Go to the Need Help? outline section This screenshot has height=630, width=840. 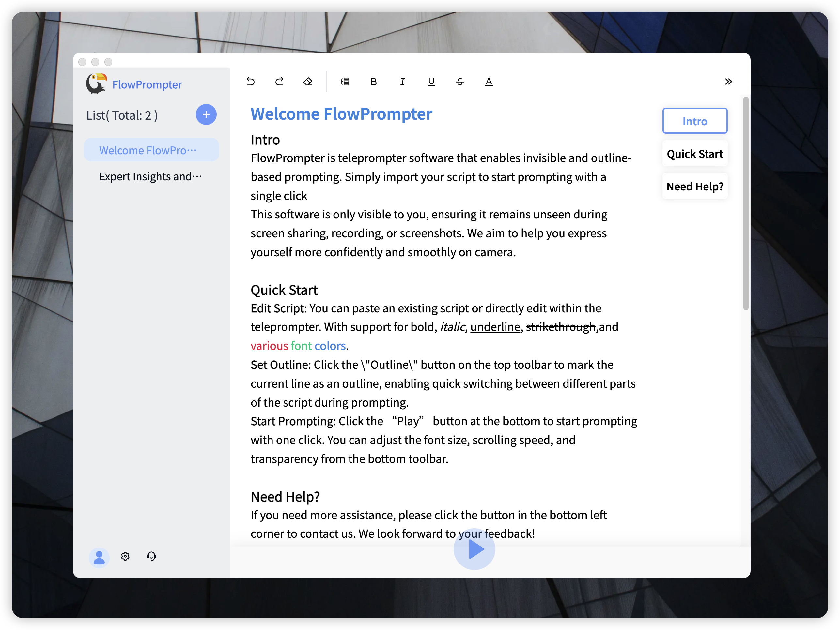click(694, 186)
